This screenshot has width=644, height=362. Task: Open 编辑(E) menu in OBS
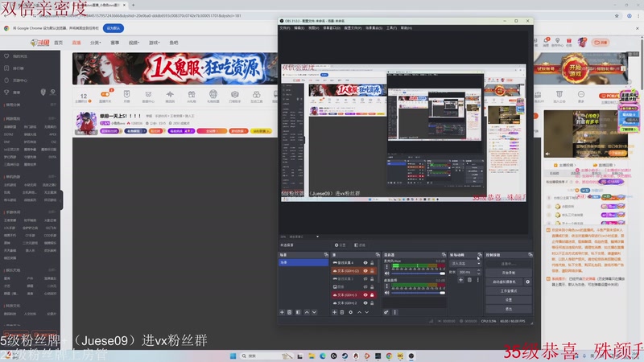299,28
